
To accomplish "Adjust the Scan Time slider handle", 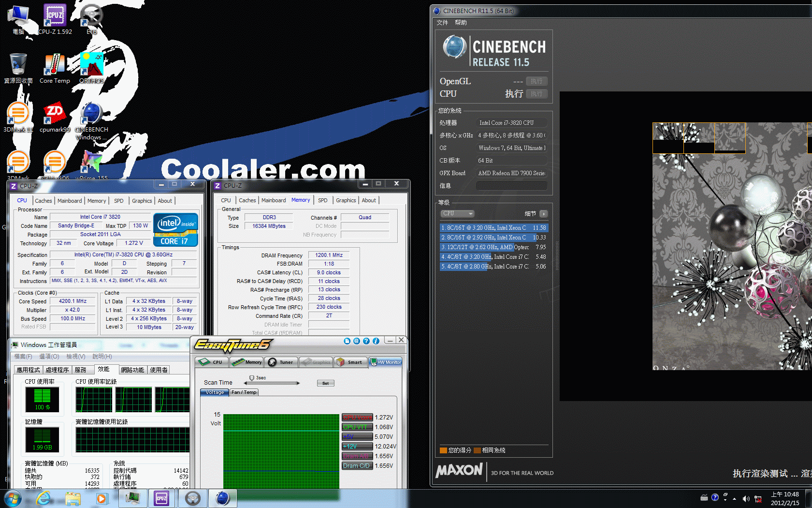I will [252, 378].
